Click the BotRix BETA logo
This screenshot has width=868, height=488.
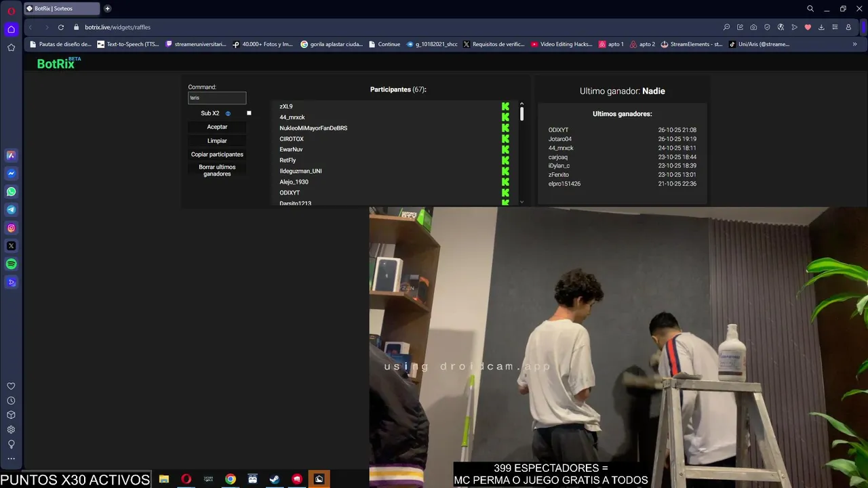(x=58, y=63)
